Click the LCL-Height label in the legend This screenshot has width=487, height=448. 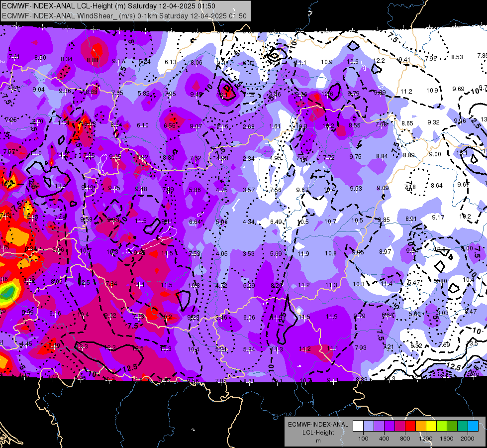[x=318, y=433]
